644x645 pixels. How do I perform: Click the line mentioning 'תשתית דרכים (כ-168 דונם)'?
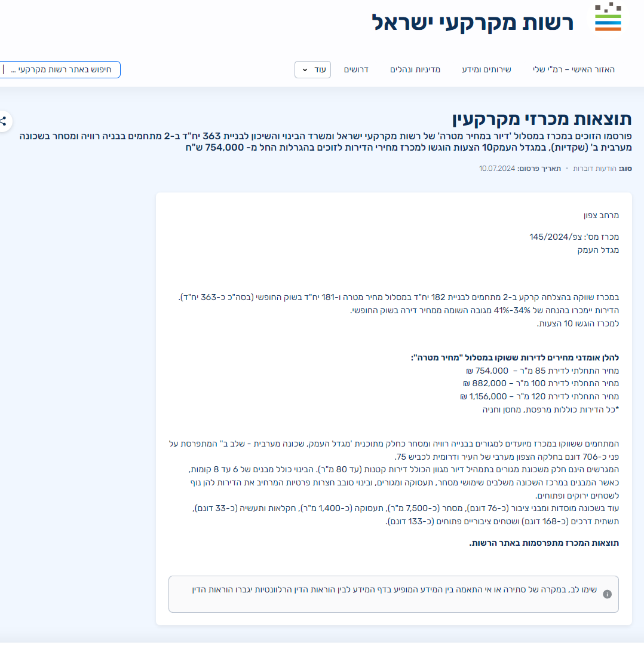(502, 521)
